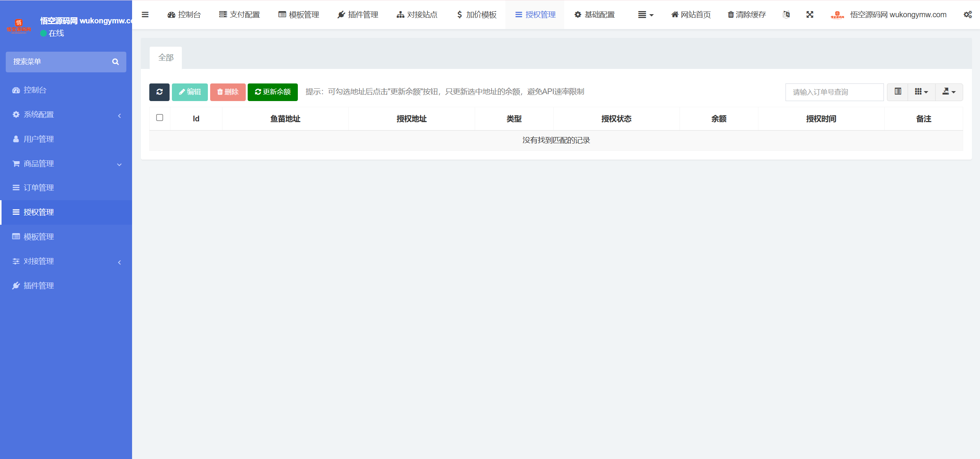Open the 对接站点 docking sites page

416,15
